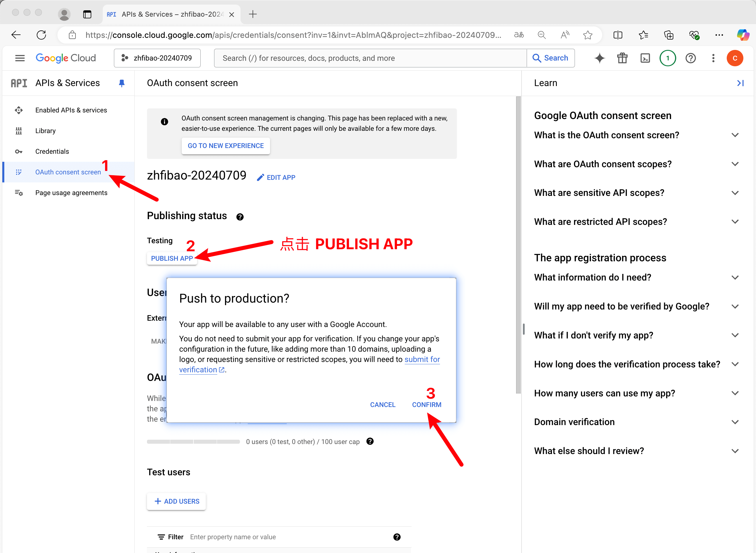Select Credentials in the sidebar
This screenshot has width=756, height=553.
[52, 152]
